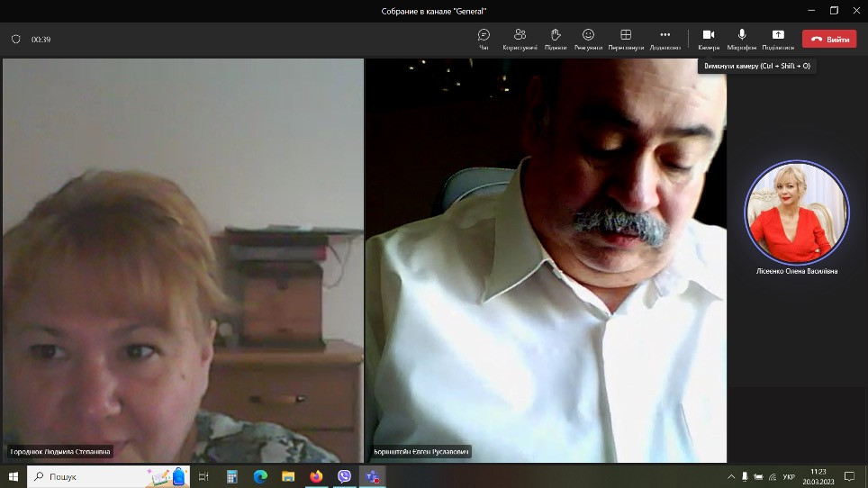Click name label Городнюк Людмила Степанівна
This screenshot has height=488, width=868.
pos(60,451)
